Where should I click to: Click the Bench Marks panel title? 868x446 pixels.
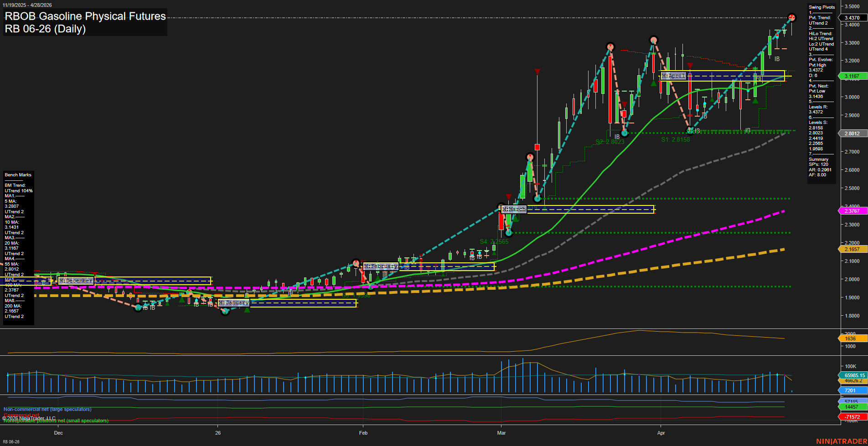(18, 174)
